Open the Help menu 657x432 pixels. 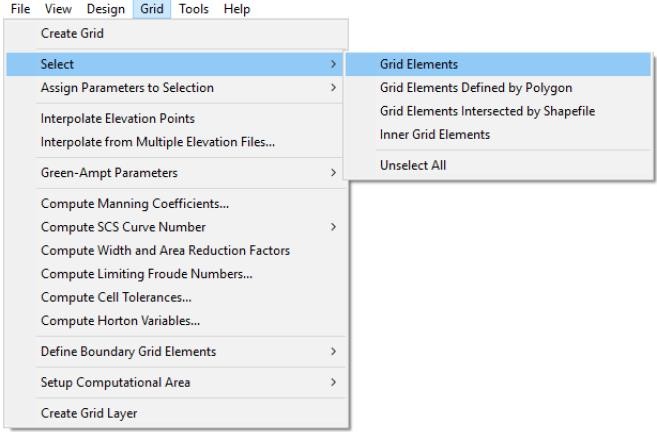point(237,9)
